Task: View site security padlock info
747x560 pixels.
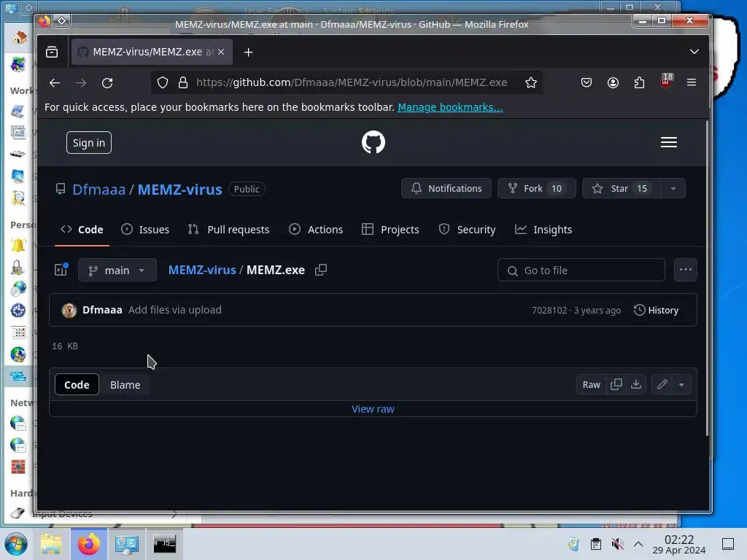Action: tap(183, 82)
